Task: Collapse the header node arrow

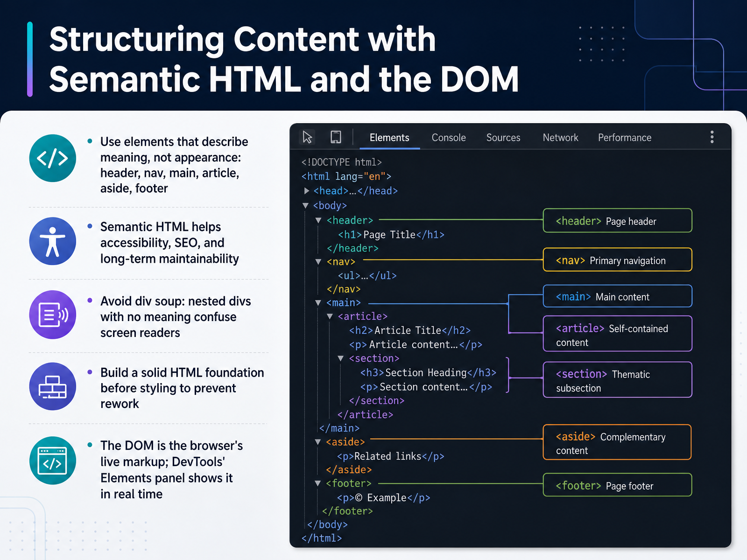Action: tap(318, 220)
